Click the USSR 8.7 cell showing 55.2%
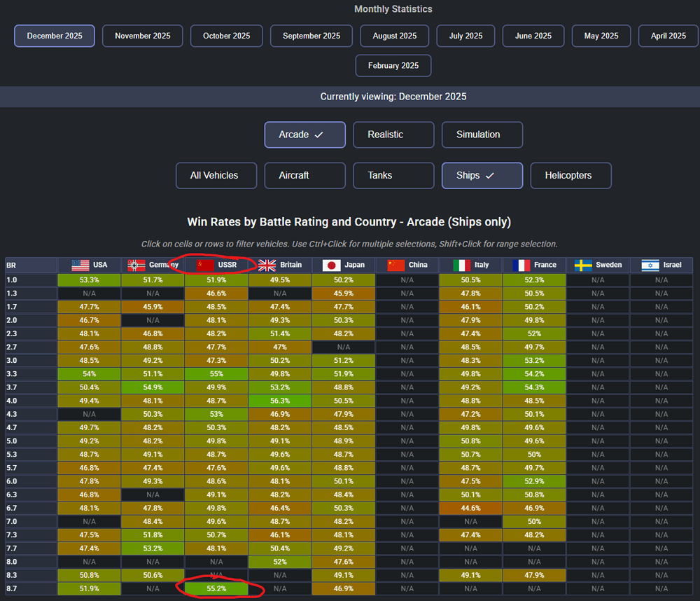 216,588
